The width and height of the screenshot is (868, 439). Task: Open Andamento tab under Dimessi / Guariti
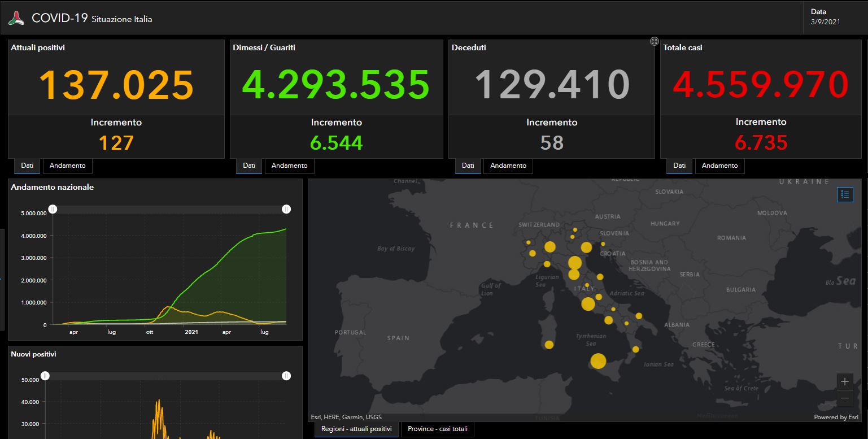tap(290, 166)
